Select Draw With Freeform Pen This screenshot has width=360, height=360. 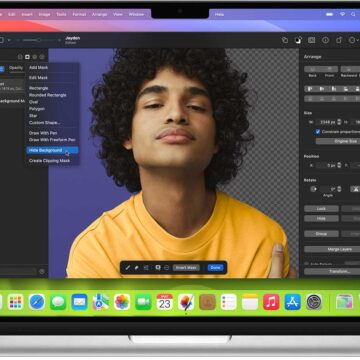[52, 140]
